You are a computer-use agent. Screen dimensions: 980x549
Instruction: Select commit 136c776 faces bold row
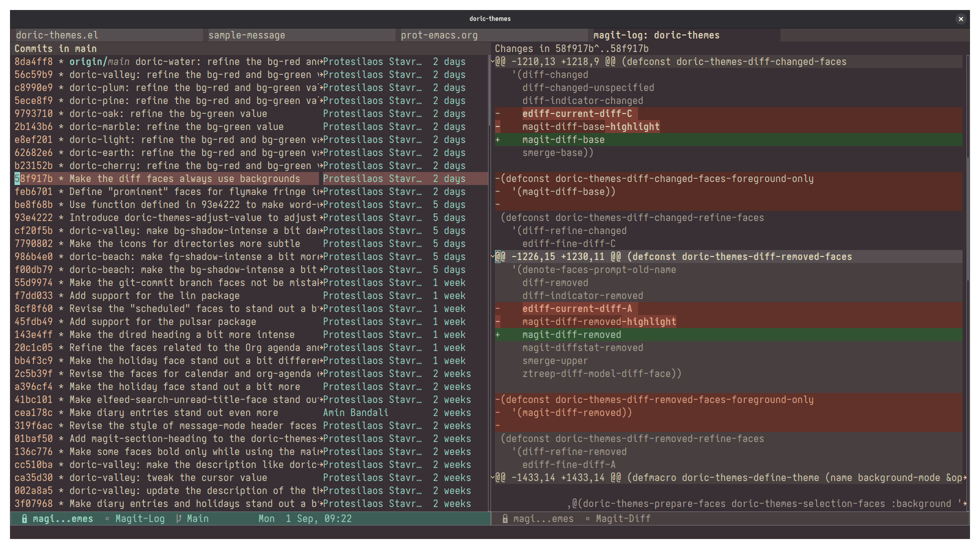click(x=250, y=451)
